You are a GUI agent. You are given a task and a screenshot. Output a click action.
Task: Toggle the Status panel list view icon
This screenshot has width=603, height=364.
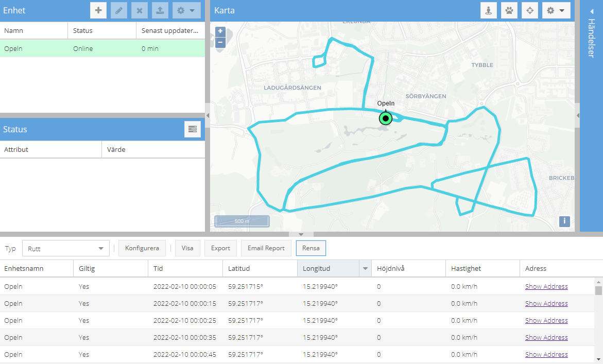click(193, 129)
